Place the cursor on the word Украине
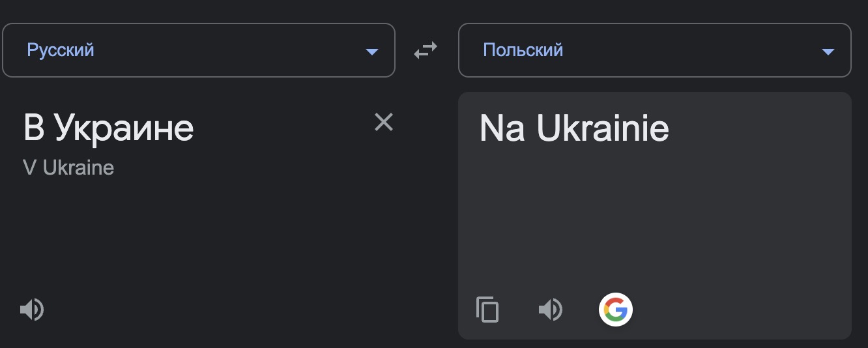Viewport: 868px width, 348px height. [124, 128]
